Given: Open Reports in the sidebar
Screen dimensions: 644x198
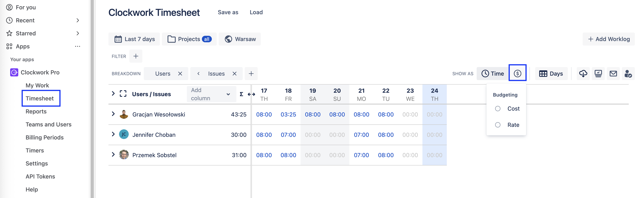Looking at the screenshot, I should pos(36,111).
